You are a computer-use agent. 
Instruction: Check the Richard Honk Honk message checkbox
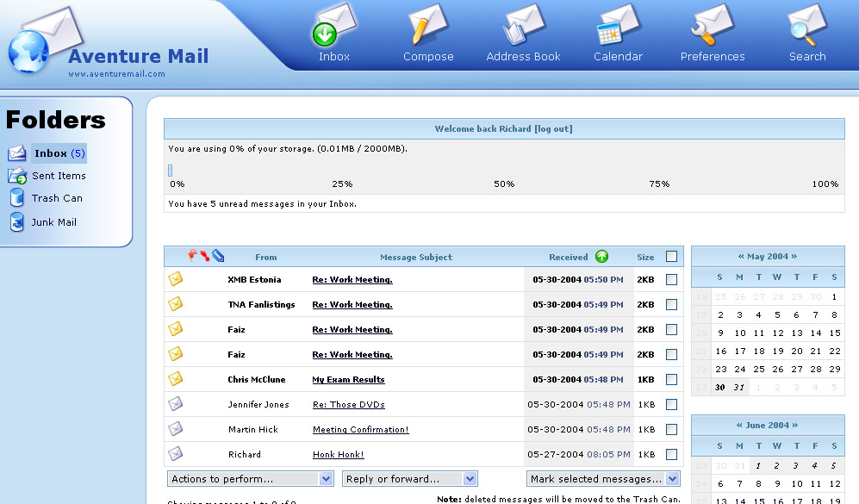[671, 454]
